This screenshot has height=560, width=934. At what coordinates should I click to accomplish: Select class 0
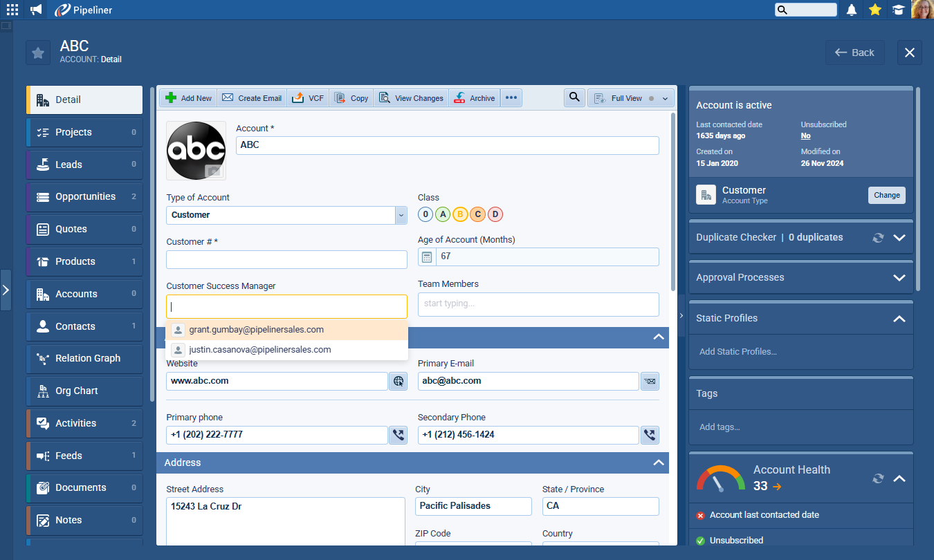click(x=425, y=214)
